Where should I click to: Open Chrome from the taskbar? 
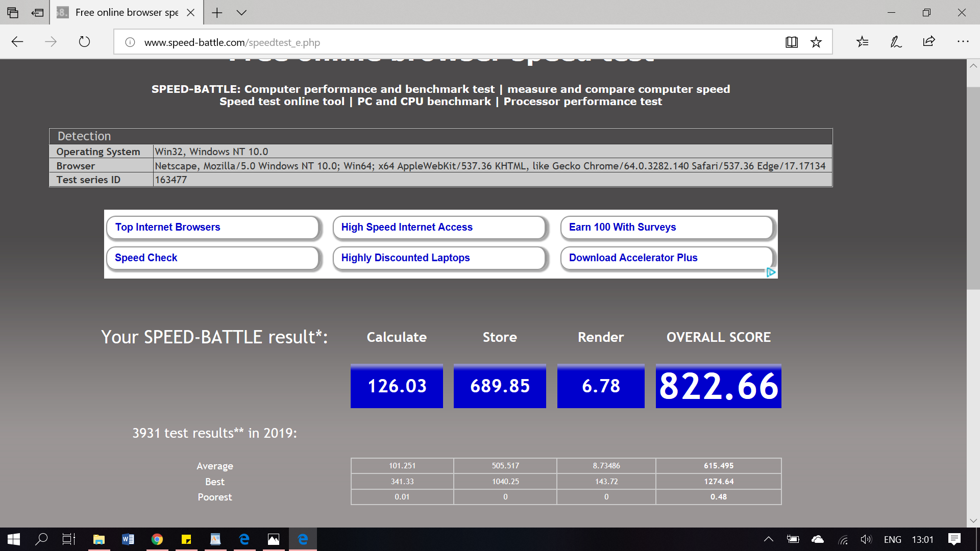pos(157,539)
